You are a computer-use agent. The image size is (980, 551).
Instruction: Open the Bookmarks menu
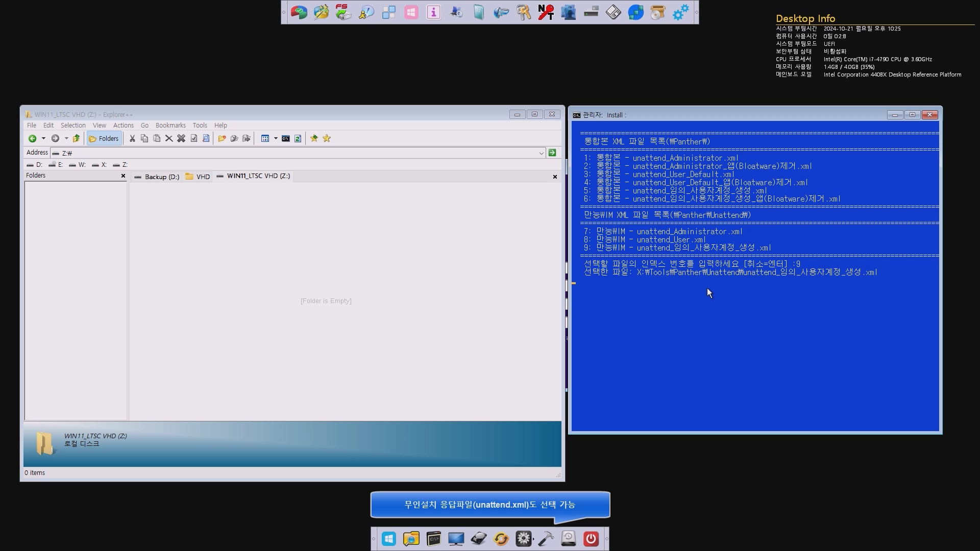[170, 126]
